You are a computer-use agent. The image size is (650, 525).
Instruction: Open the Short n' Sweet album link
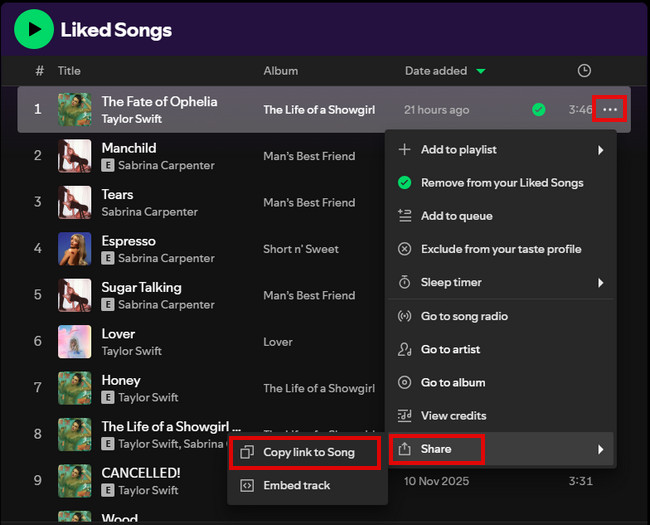tap(301, 249)
